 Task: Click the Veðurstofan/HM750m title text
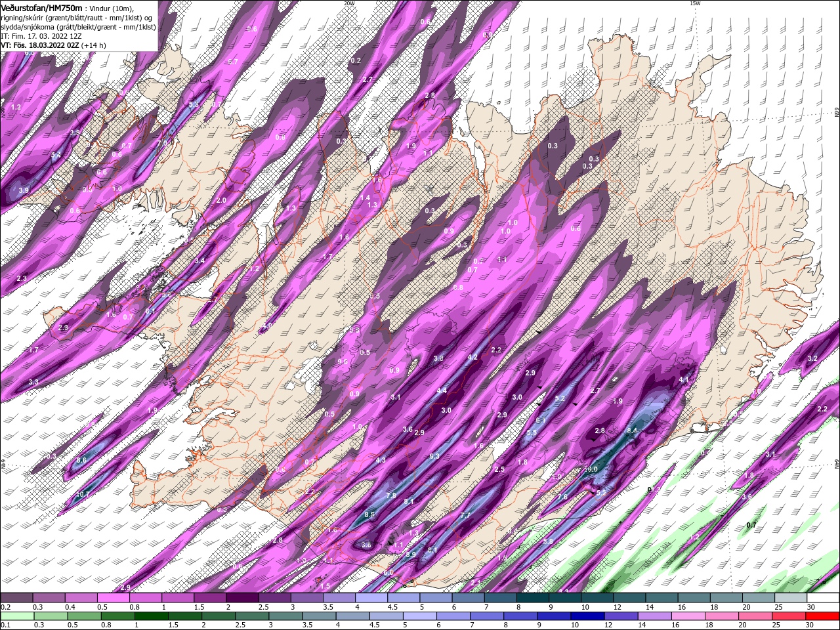[41, 7]
